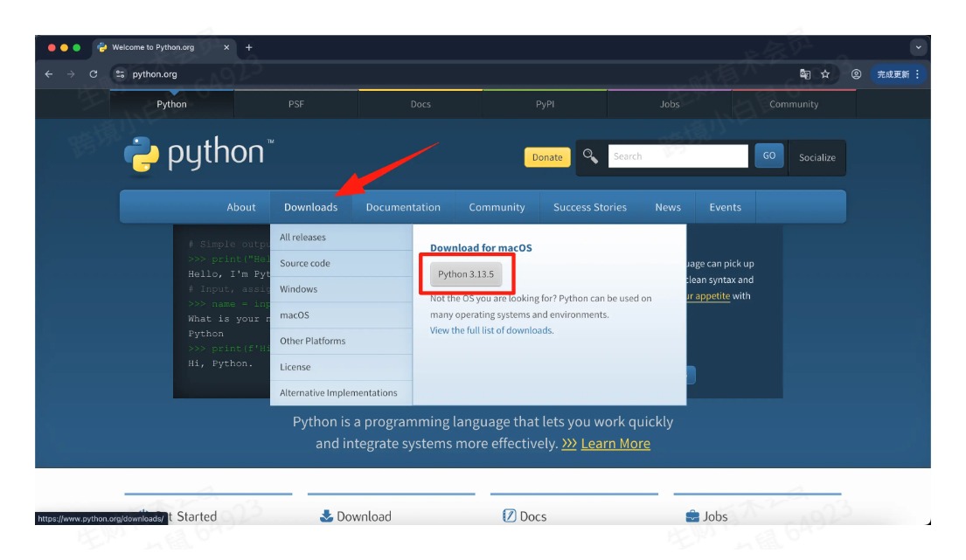Click the yellow Donate button
The image size is (966, 560).
pos(547,157)
